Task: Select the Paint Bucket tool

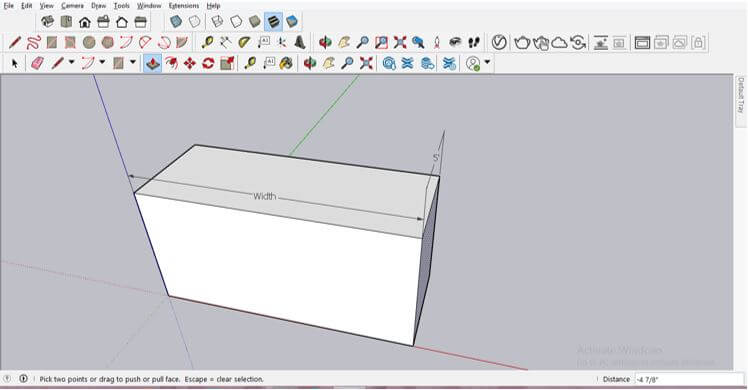Action: click(287, 63)
